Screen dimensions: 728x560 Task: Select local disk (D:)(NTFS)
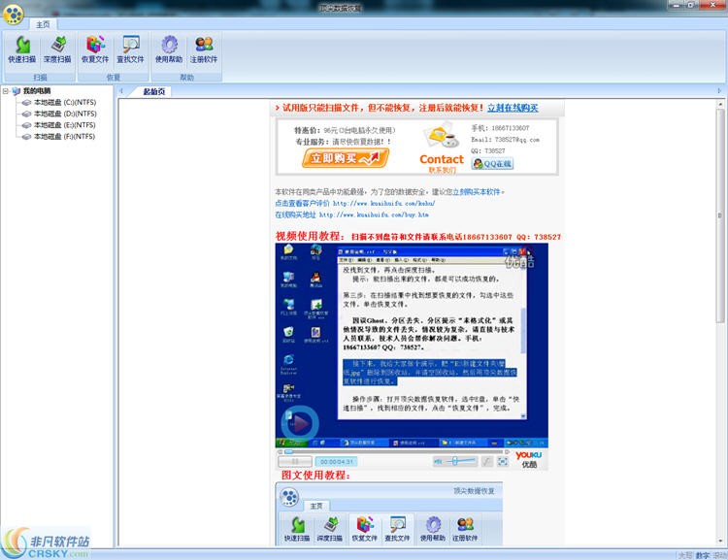64,114
